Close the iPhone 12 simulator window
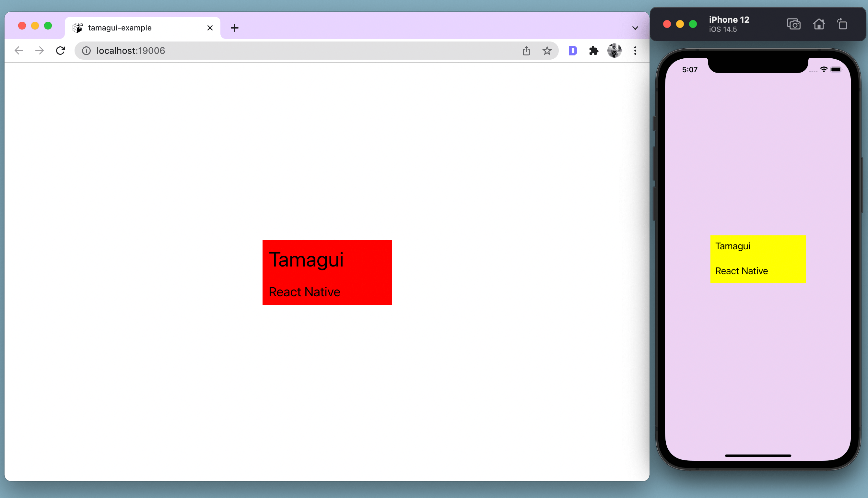The height and width of the screenshot is (498, 868). tap(667, 24)
